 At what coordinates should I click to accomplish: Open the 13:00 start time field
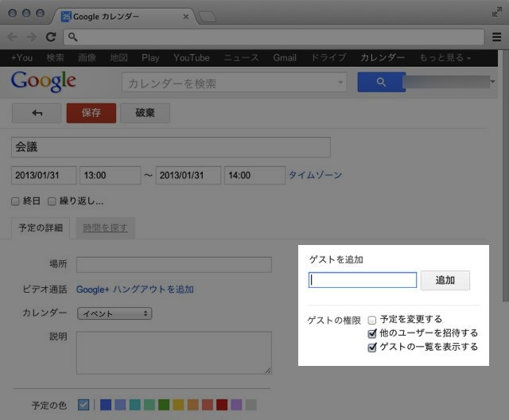(x=110, y=175)
